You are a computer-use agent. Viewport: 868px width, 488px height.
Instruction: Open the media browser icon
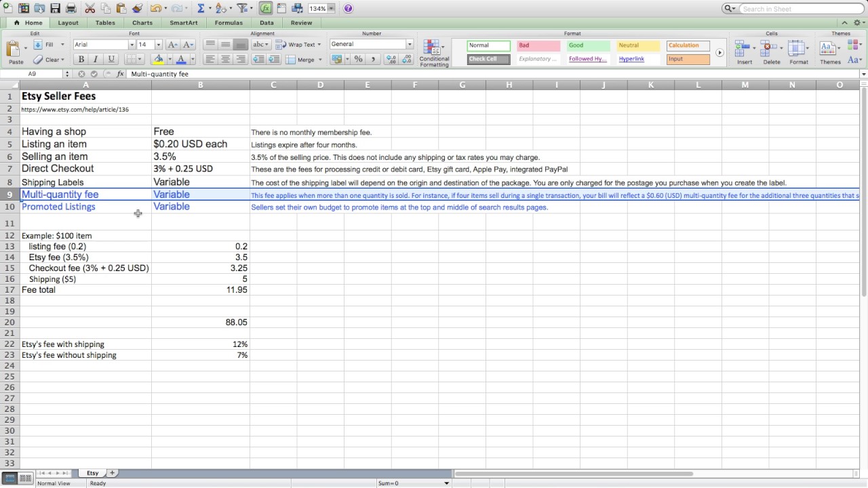(297, 9)
